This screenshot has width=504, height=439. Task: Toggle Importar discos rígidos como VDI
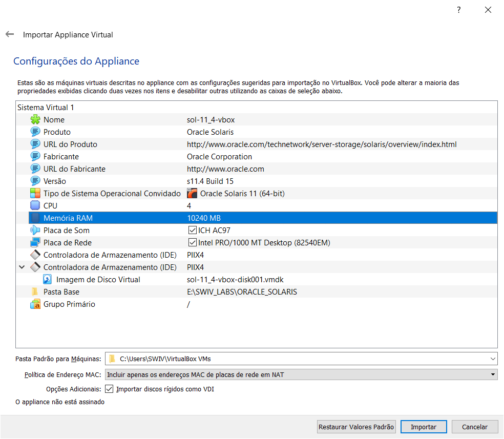(109, 389)
